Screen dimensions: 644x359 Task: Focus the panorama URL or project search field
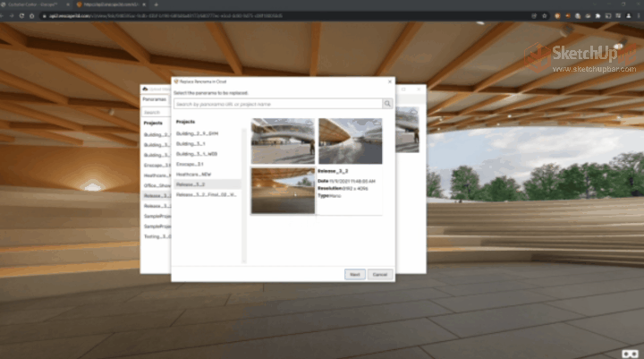click(278, 104)
